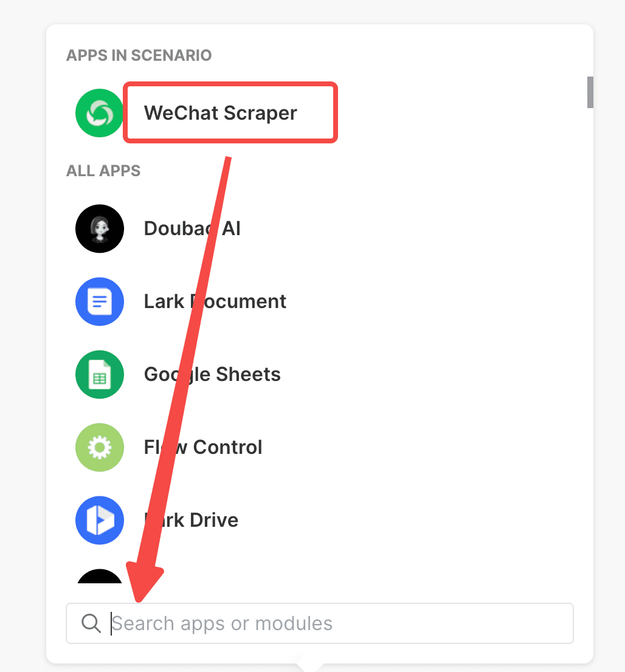The width and height of the screenshot is (625, 672).
Task: Click the green WeChat Scraper icon
Action: pos(100,113)
